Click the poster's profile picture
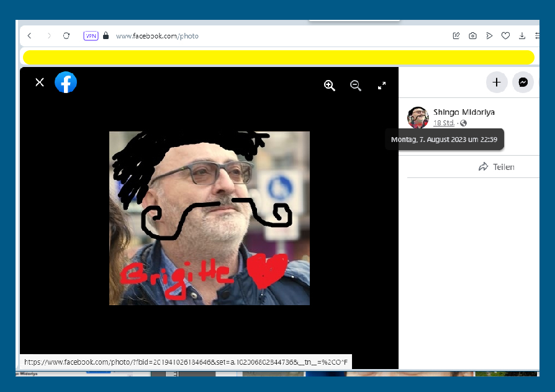The image size is (555, 392). pyautogui.click(x=418, y=117)
